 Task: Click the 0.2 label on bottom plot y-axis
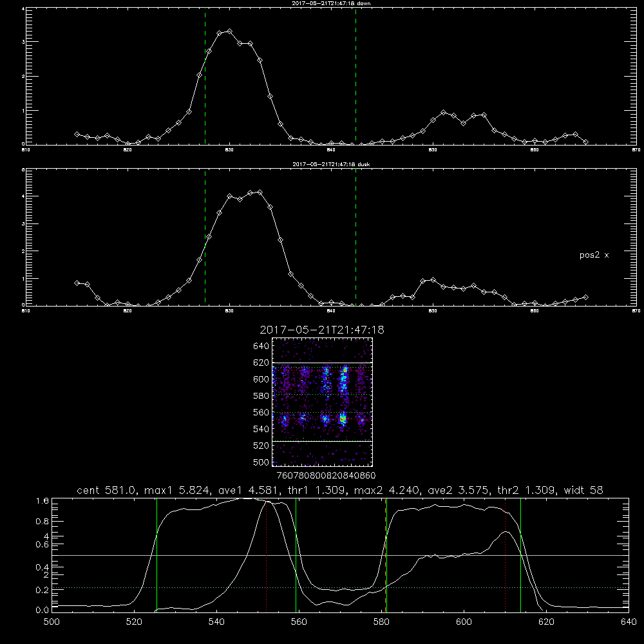click(43, 590)
